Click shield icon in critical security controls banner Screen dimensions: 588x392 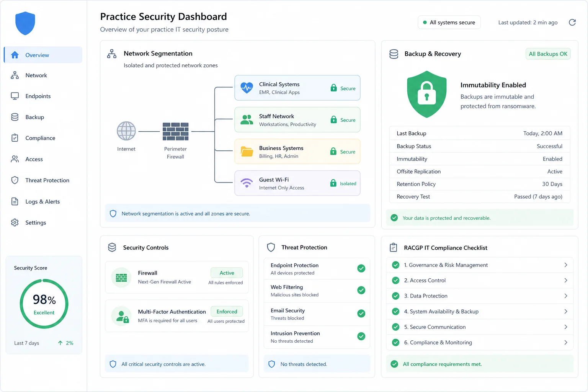113,364
